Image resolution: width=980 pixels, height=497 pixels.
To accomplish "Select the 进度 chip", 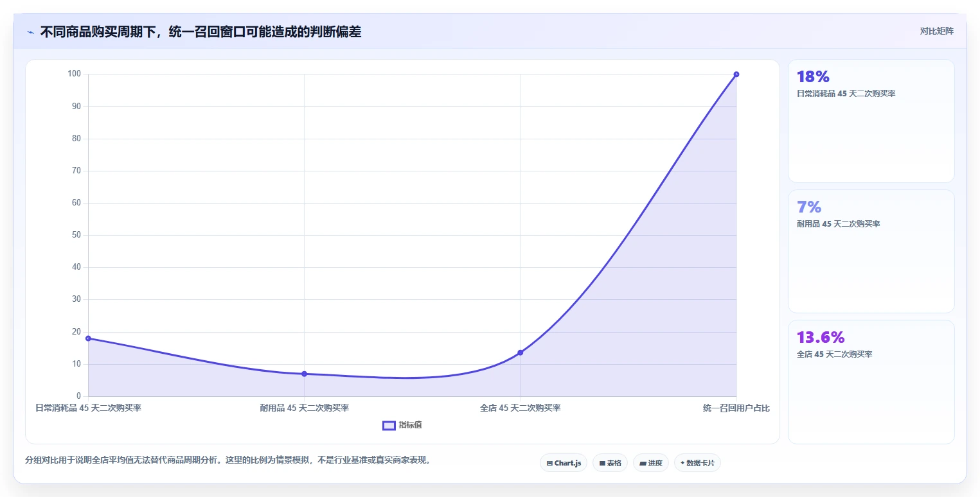I will coord(651,463).
